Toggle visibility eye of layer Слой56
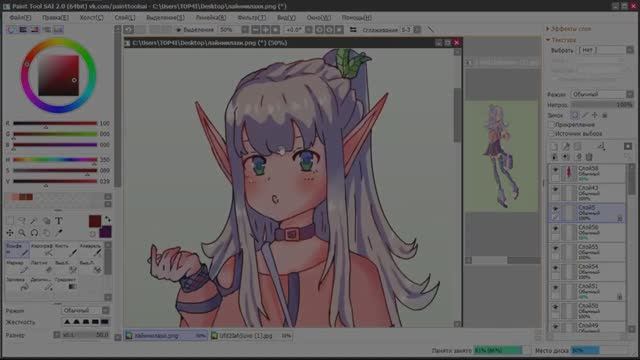 [x=555, y=229]
